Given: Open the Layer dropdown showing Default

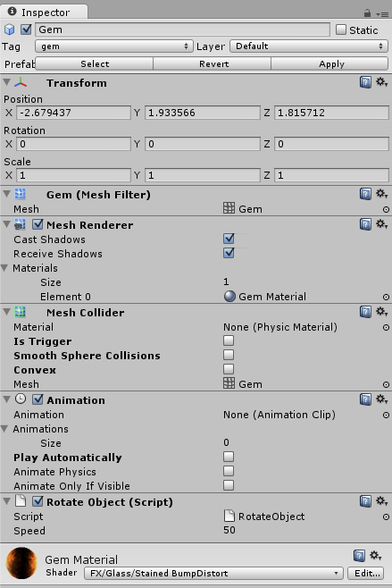Looking at the screenshot, I should click(x=309, y=46).
